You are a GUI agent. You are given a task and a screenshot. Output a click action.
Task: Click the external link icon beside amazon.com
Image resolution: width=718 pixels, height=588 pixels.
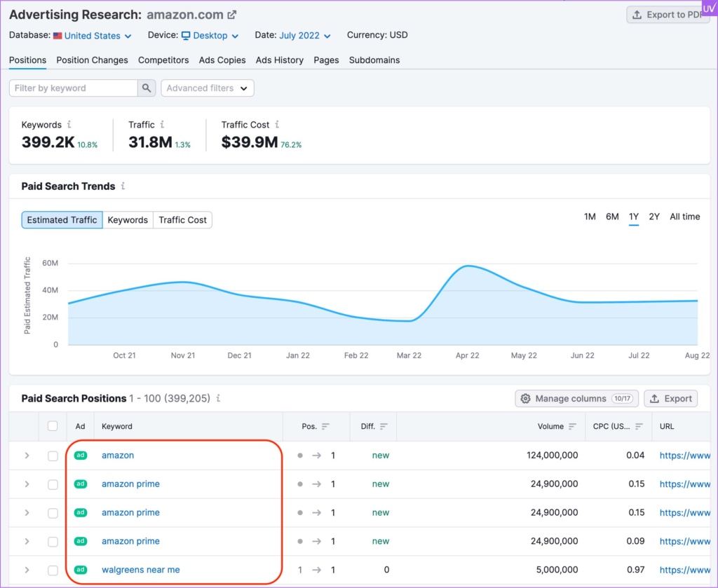point(232,15)
